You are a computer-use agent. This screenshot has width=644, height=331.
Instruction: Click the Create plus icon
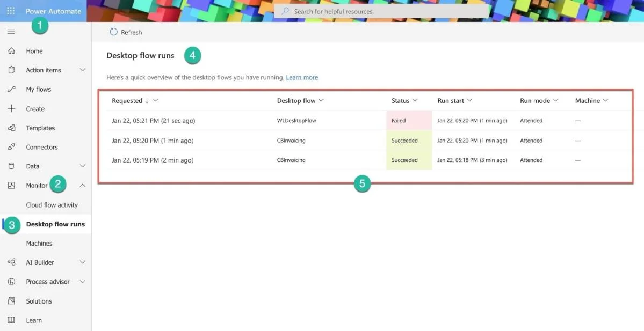click(x=11, y=109)
